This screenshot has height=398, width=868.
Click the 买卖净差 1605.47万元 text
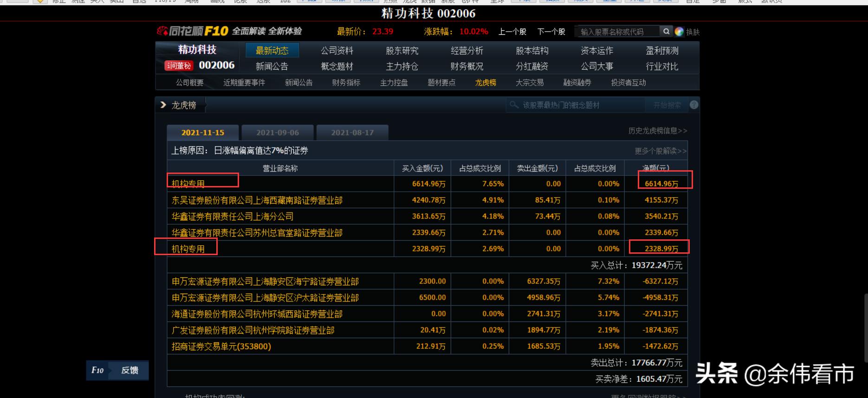coord(639,379)
